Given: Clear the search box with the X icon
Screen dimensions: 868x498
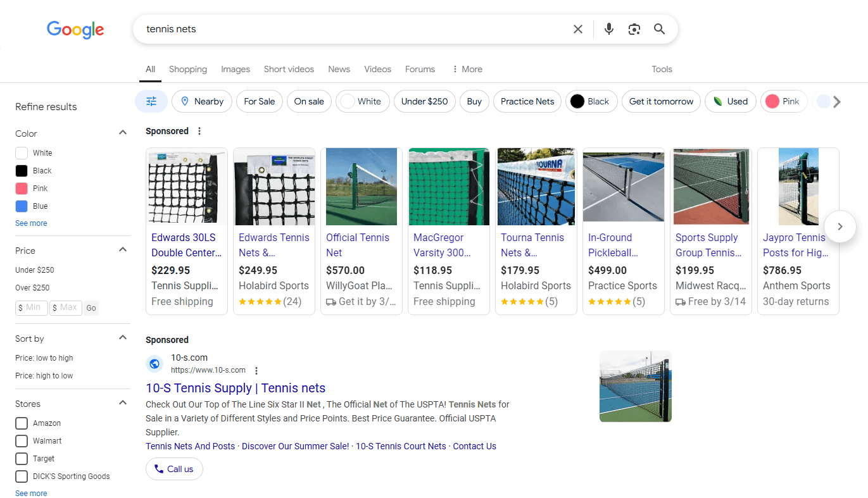Looking at the screenshot, I should [x=578, y=29].
